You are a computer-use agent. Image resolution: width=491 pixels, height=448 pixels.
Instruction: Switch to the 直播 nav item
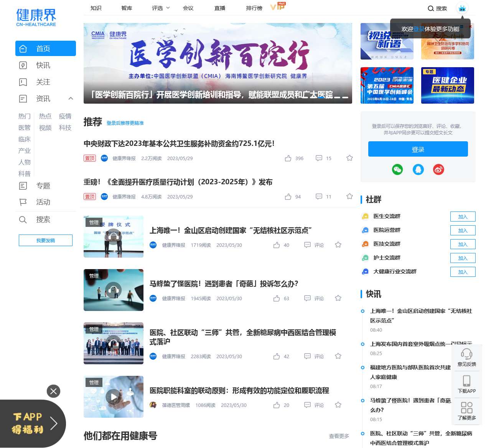pyautogui.click(x=219, y=8)
